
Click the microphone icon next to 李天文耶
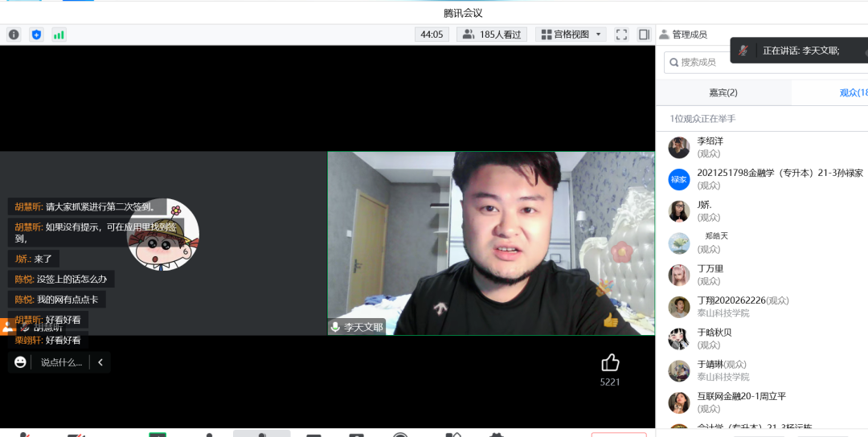pyautogui.click(x=335, y=327)
